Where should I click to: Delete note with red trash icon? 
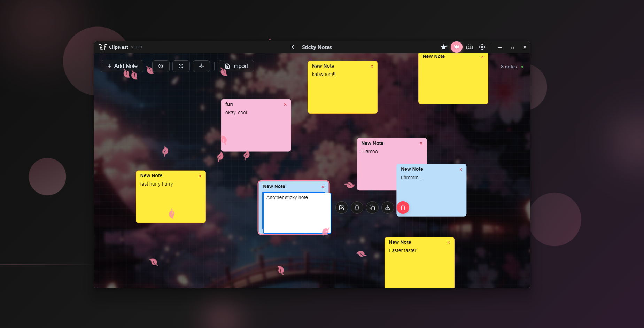click(x=403, y=208)
